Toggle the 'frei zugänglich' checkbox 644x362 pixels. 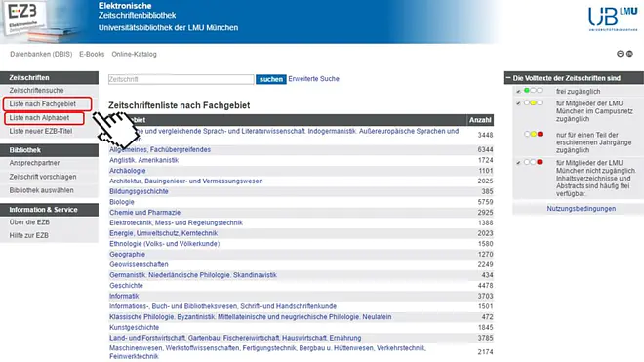point(518,91)
